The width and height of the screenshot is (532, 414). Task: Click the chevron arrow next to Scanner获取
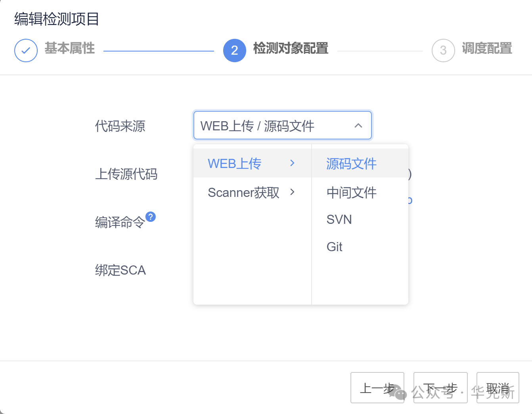[293, 193]
